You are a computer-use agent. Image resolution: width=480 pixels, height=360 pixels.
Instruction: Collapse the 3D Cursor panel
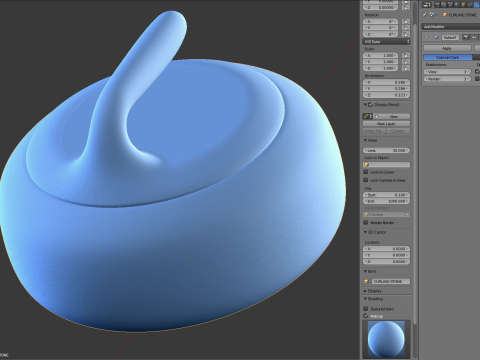tap(365, 232)
